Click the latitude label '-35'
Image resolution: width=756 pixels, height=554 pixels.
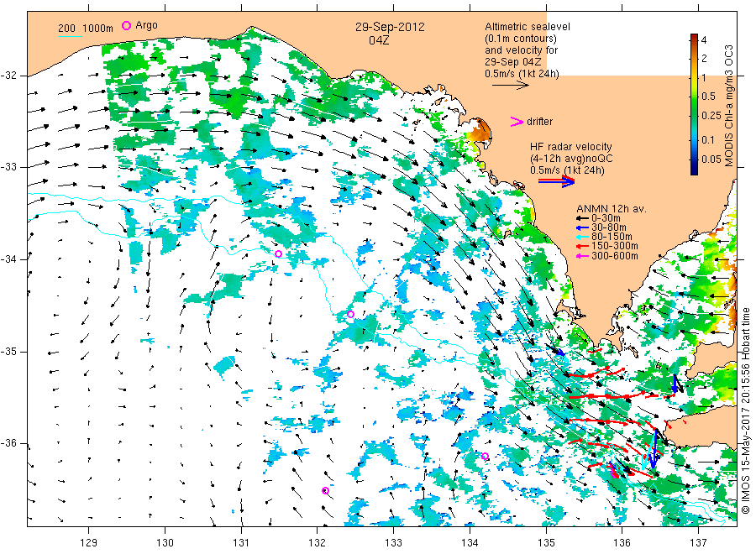tap(9, 352)
